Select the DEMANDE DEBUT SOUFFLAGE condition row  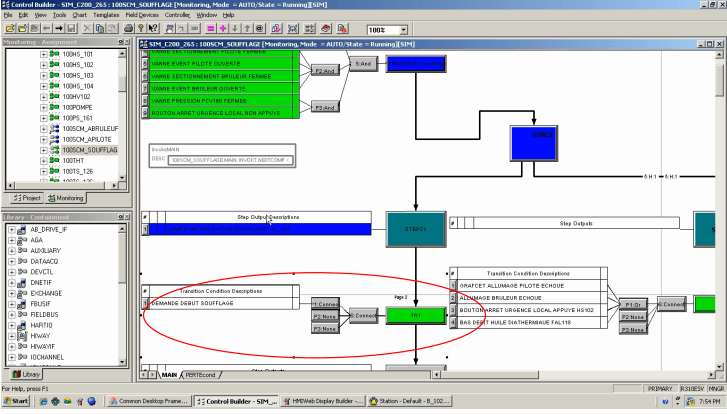[221, 303]
